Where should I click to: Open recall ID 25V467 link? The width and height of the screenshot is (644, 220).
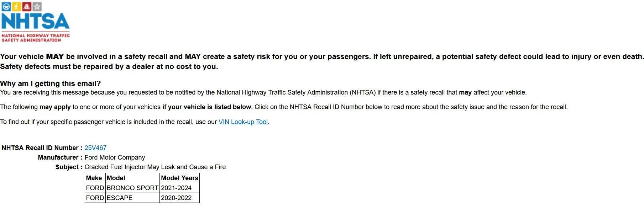pyautogui.click(x=95, y=148)
